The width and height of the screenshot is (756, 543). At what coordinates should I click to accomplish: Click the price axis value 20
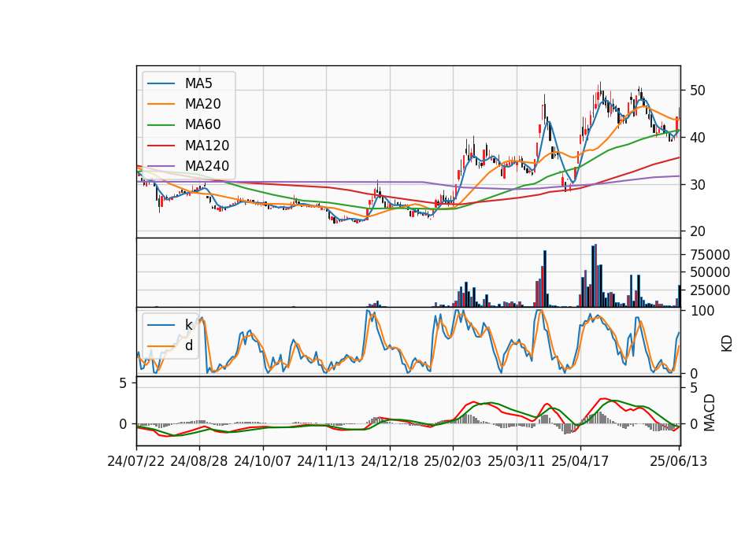[x=697, y=231]
